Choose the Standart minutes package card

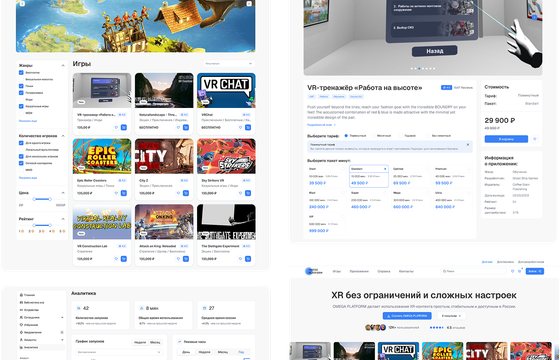pos(369,176)
